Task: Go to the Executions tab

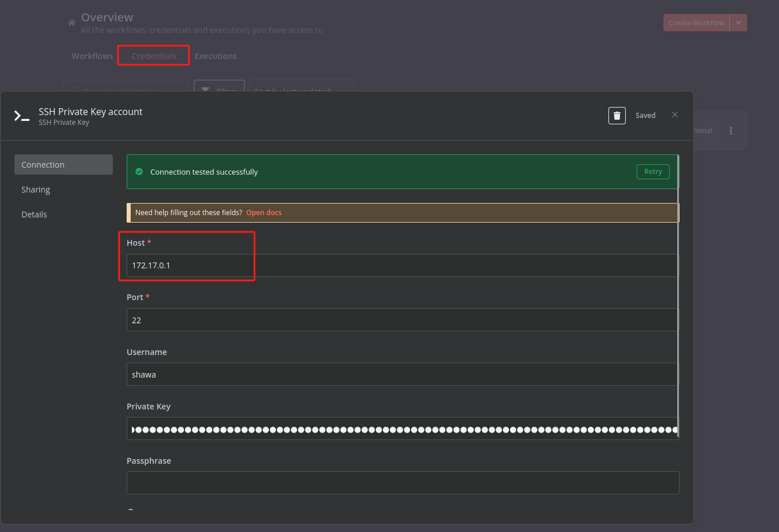Action: 216,56
